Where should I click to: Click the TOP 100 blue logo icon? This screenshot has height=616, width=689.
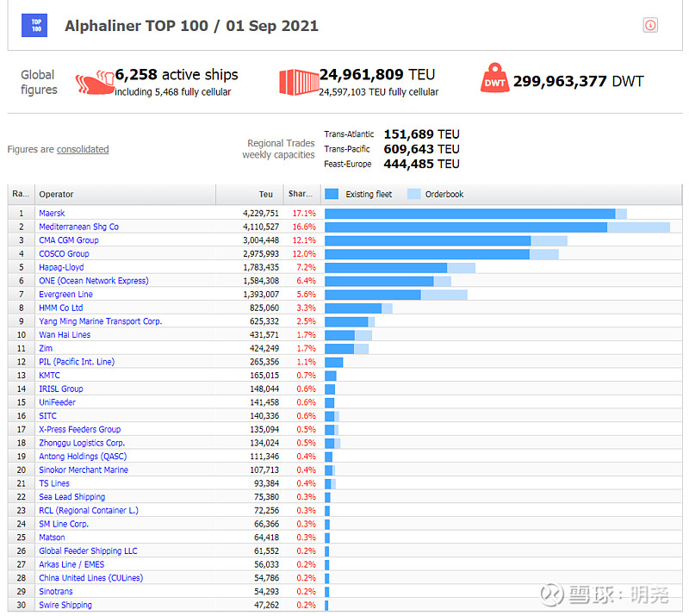tap(34, 26)
